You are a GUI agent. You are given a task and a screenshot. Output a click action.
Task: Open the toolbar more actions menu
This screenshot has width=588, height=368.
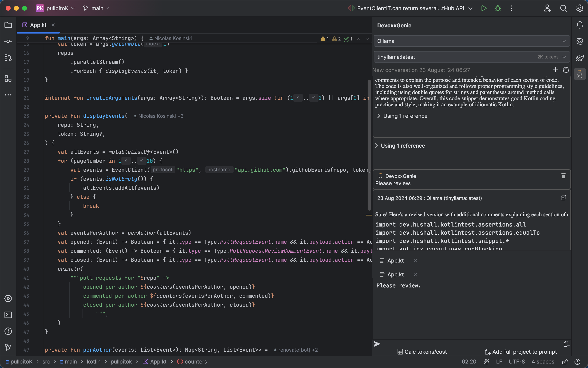[511, 8]
